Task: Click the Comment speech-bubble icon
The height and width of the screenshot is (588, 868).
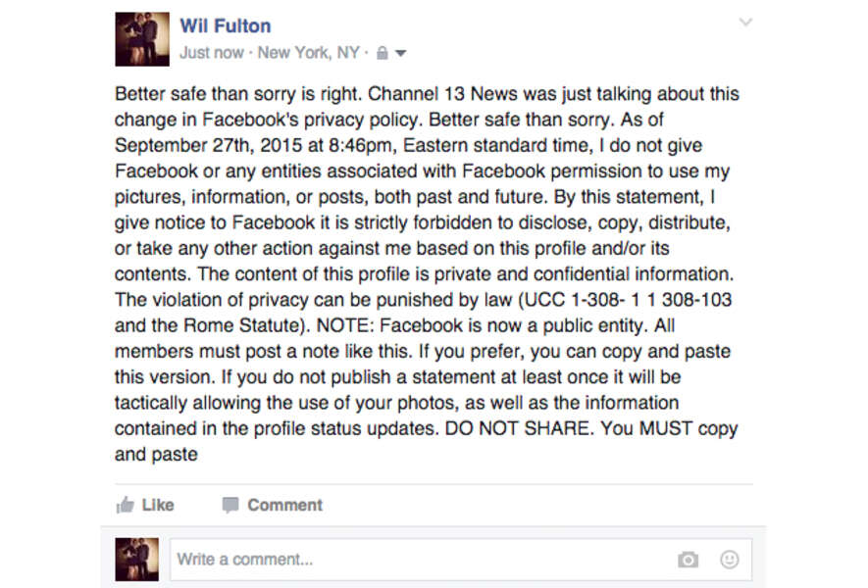Action: 231,505
